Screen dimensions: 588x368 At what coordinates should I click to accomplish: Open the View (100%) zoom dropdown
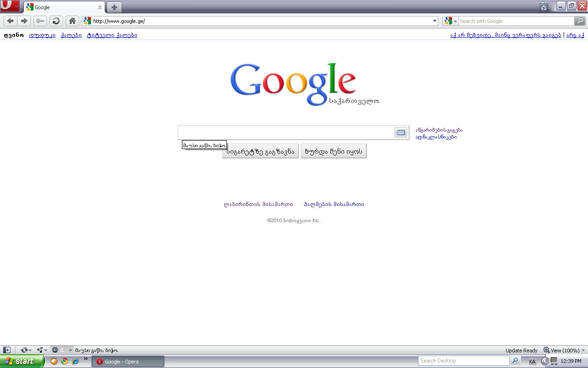point(565,350)
